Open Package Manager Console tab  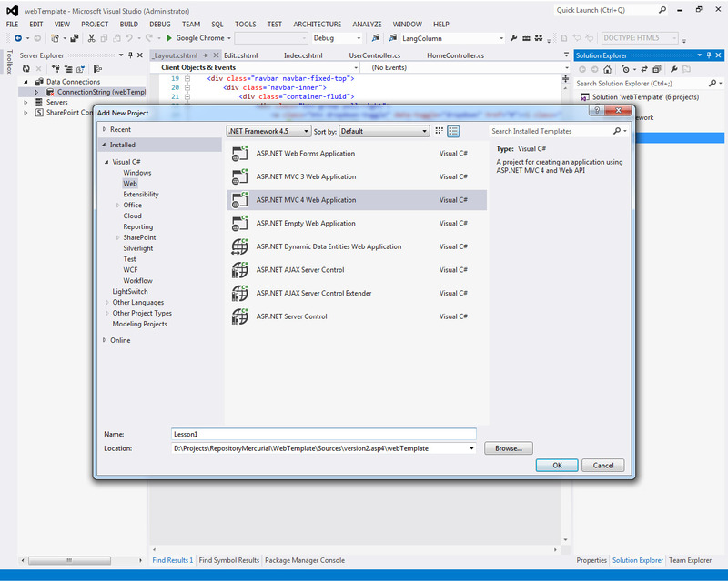(x=305, y=560)
